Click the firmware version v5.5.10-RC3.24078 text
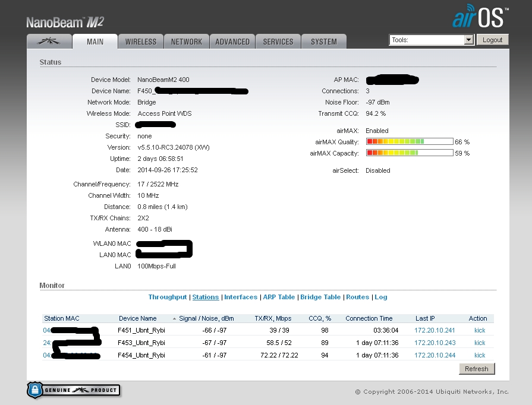This screenshot has width=532, height=405. (x=174, y=147)
